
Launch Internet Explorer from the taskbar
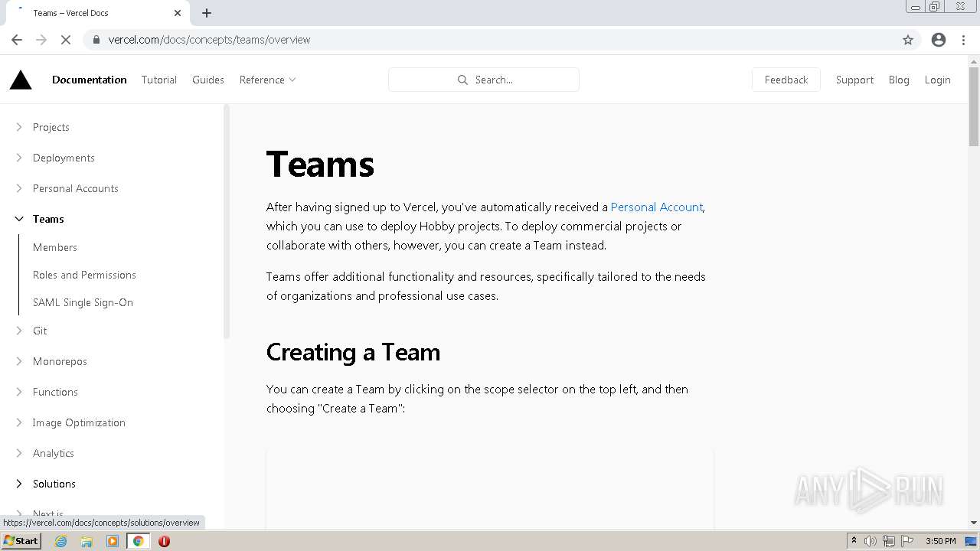coord(61,541)
